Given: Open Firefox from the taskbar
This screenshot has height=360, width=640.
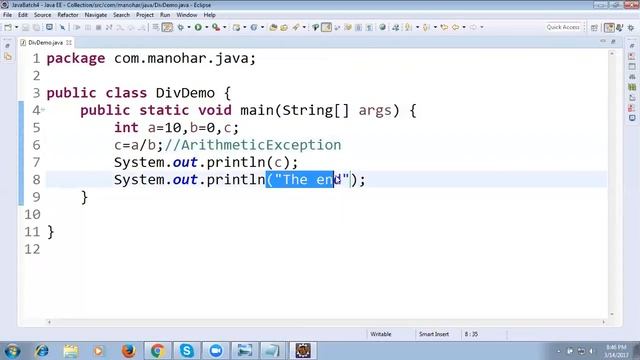Looking at the screenshot, I should coord(128,351).
